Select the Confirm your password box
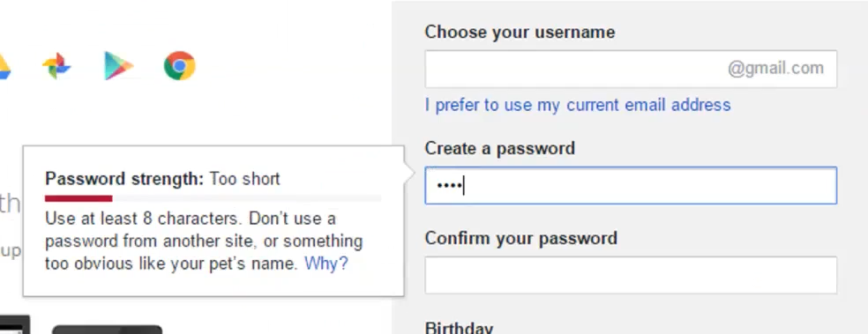The height and width of the screenshot is (334, 868). (x=631, y=275)
